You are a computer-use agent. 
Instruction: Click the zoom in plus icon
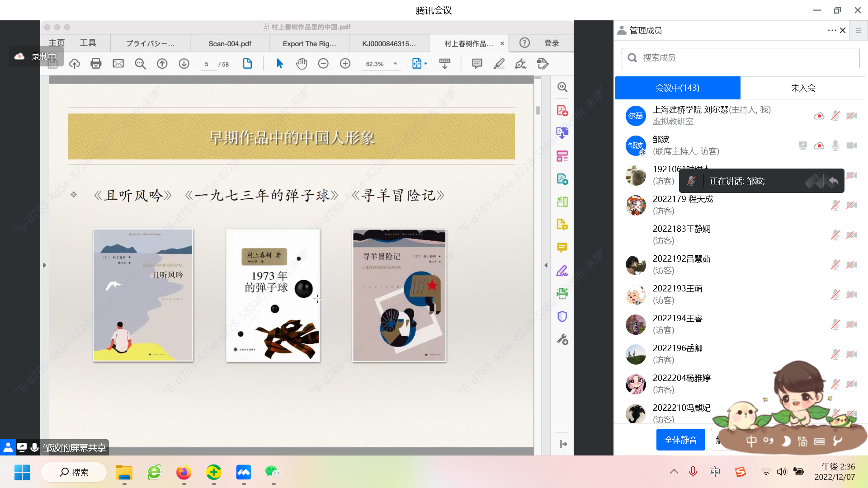(345, 64)
